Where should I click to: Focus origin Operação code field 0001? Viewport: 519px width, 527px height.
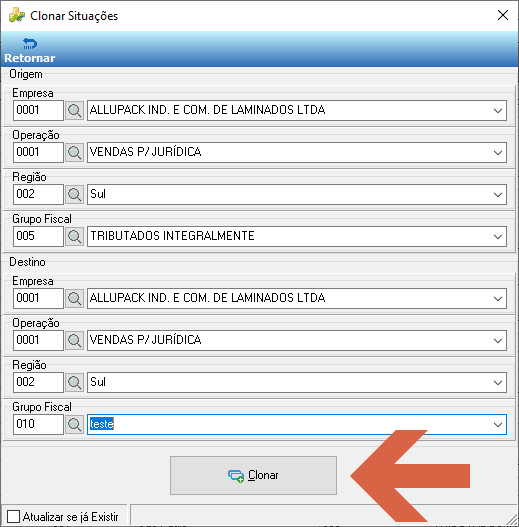[38, 152]
